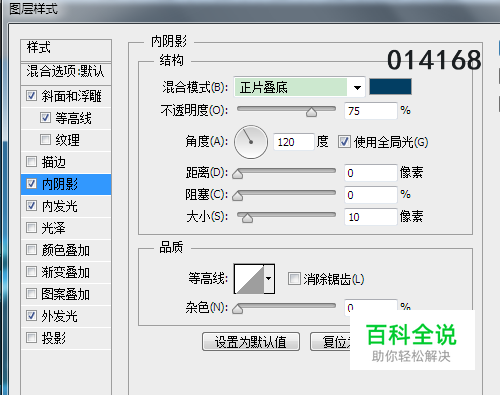Enable 消除锯齿 checkbox
The height and width of the screenshot is (395, 500).
tap(294, 279)
